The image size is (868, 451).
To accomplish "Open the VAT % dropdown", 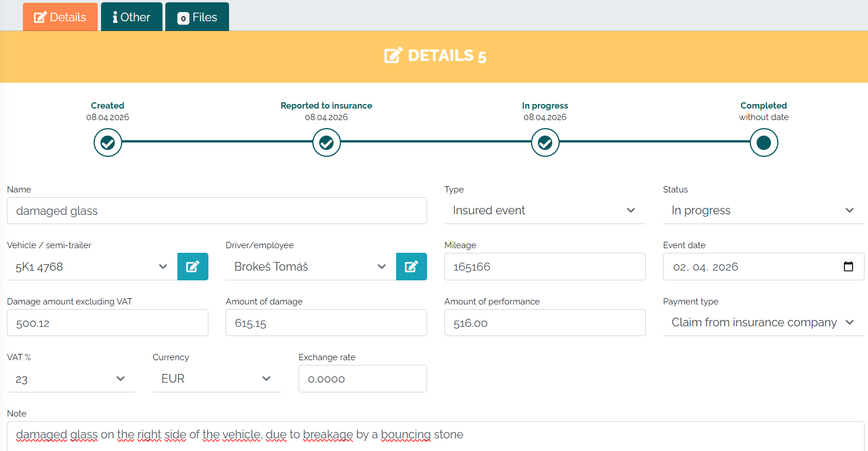I will (71, 379).
